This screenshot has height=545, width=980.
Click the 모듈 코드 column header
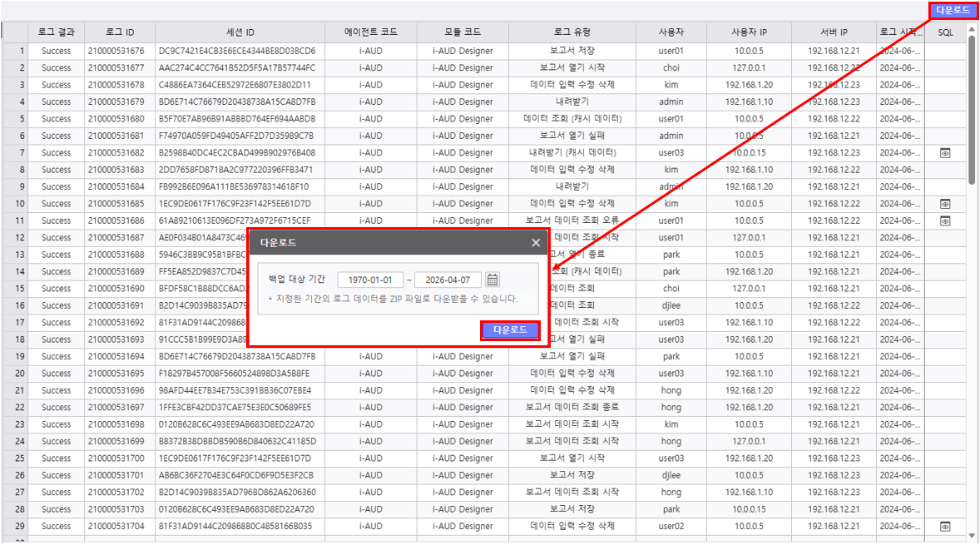[463, 32]
